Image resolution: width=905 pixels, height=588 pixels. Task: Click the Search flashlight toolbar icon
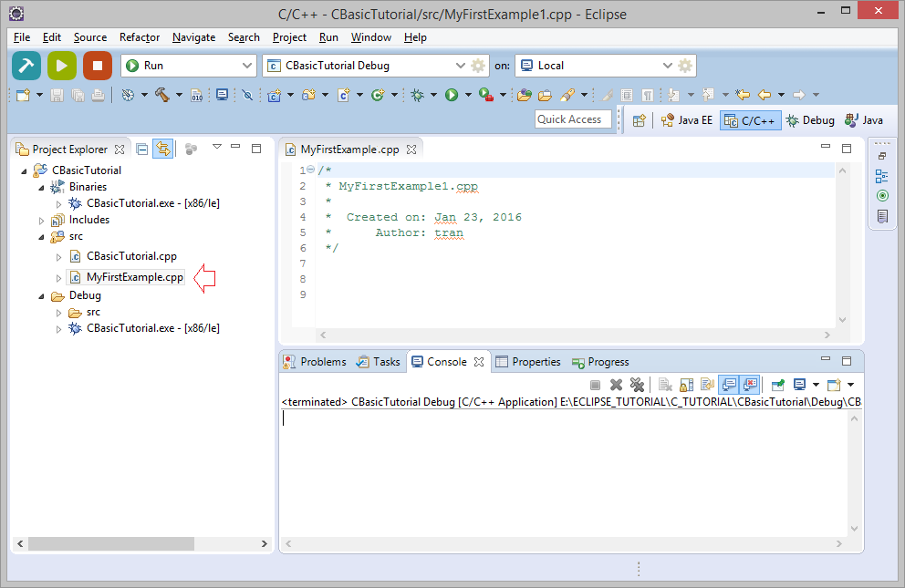[x=568, y=95]
